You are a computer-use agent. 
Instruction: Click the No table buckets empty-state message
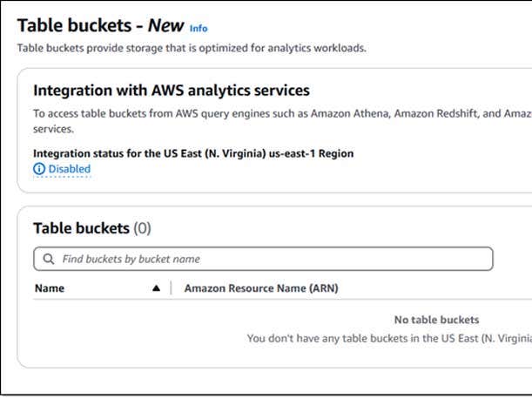click(436, 320)
